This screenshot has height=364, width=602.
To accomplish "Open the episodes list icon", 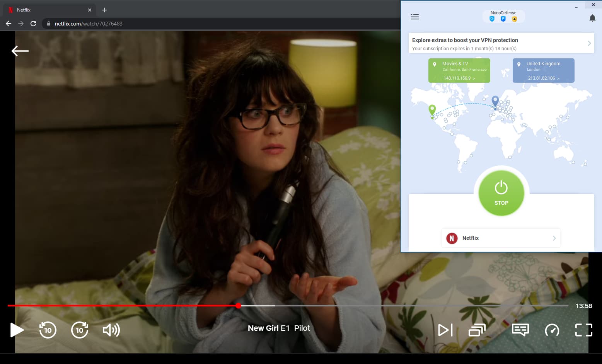I will pyautogui.click(x=477, y=330).
